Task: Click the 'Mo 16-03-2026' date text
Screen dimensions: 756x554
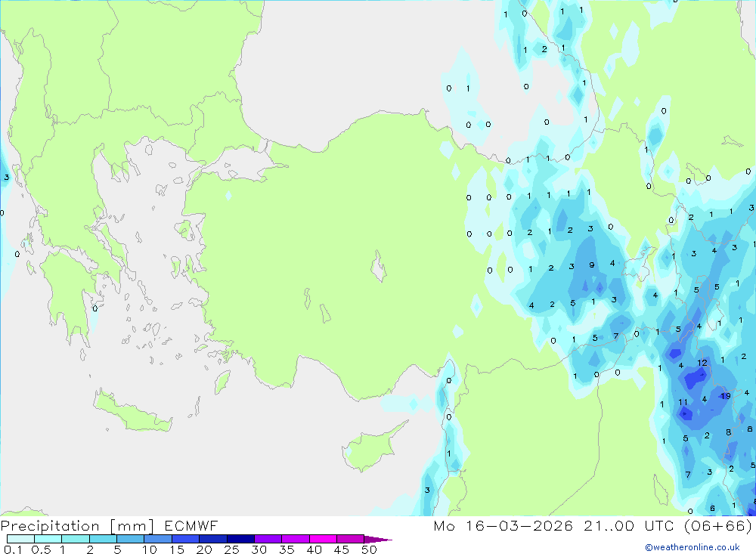Action: point(503,525)
